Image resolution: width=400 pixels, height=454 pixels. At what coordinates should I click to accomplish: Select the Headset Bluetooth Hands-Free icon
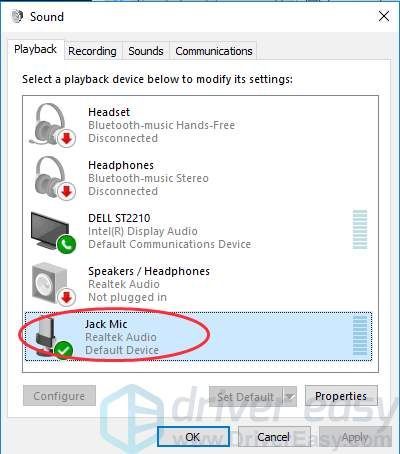click(x=52, y=125)
